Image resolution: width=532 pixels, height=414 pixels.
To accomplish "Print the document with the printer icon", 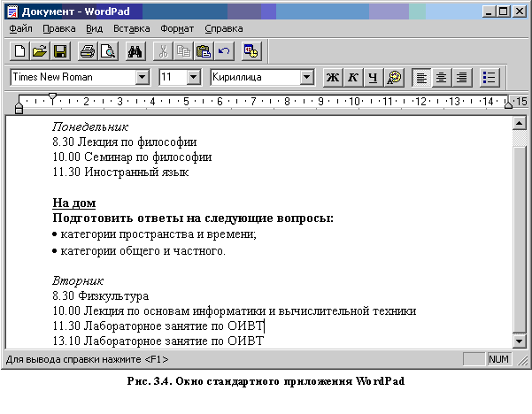I will [x=88, y=51].
